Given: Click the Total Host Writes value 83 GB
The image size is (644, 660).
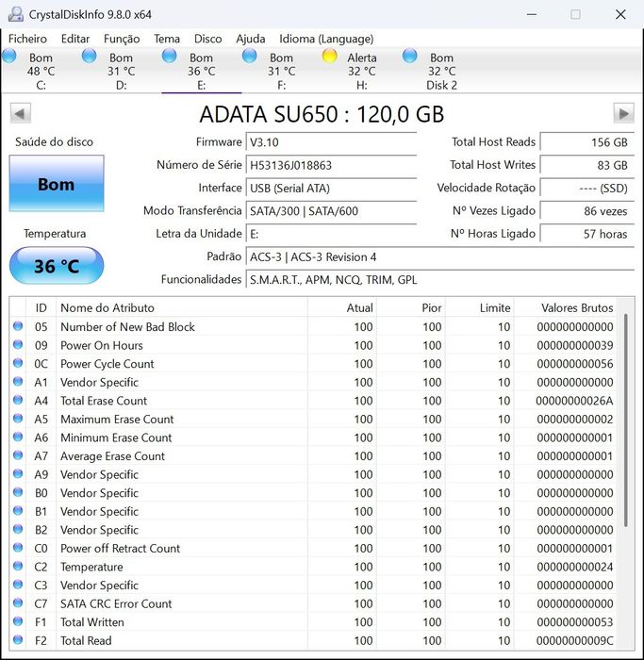Looking at the screenshot, I should [x=586, y=165].
